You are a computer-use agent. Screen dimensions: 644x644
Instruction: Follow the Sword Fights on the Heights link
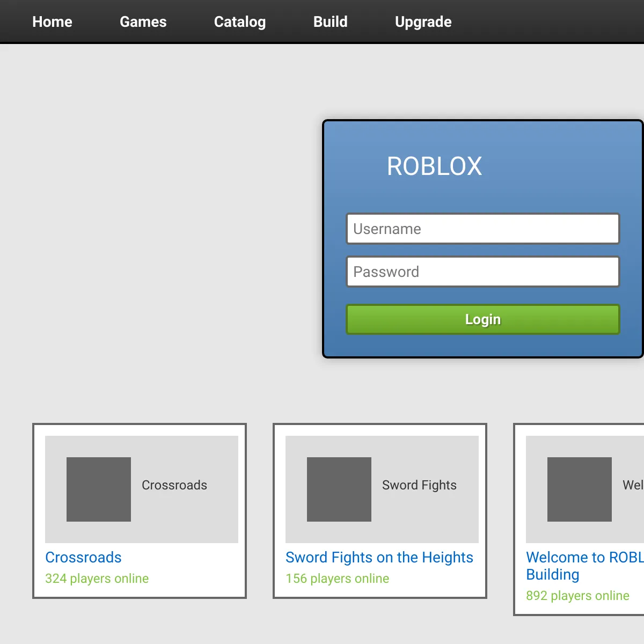tap(379, 557)
